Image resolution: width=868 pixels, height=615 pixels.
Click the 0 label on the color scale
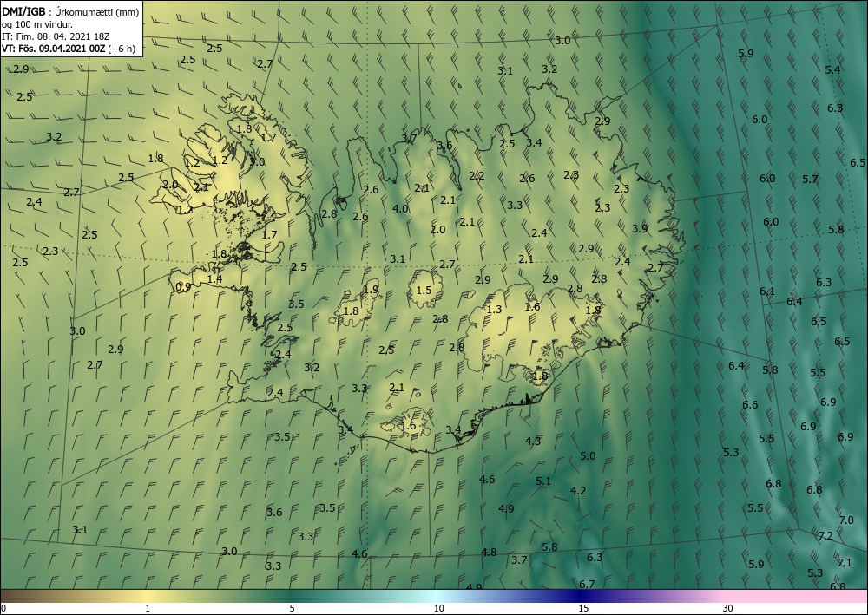3,609
